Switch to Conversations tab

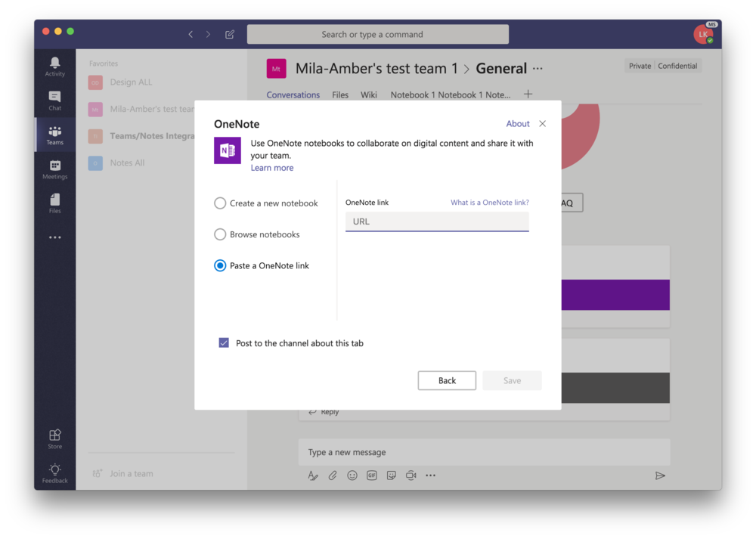(293, 95)
